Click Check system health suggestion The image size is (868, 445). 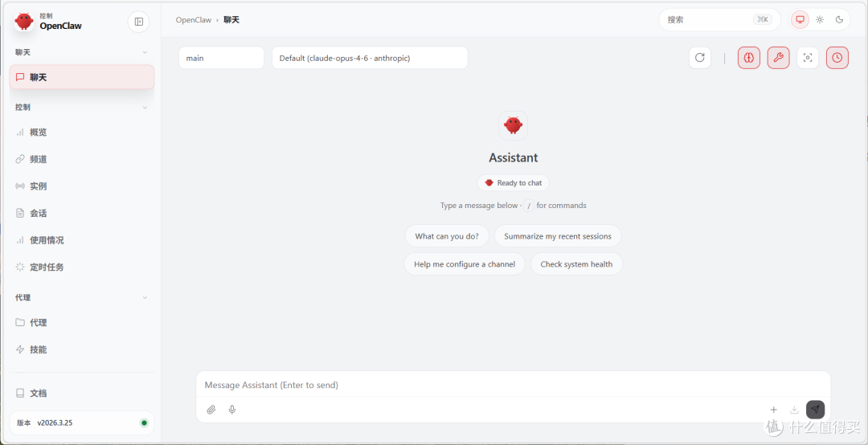coord(576,264)
